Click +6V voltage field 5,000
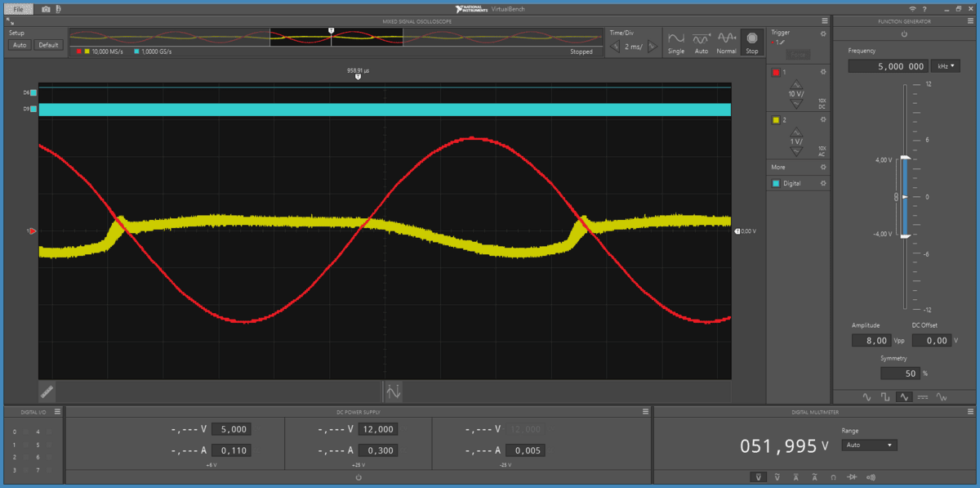 pos(231,429)
